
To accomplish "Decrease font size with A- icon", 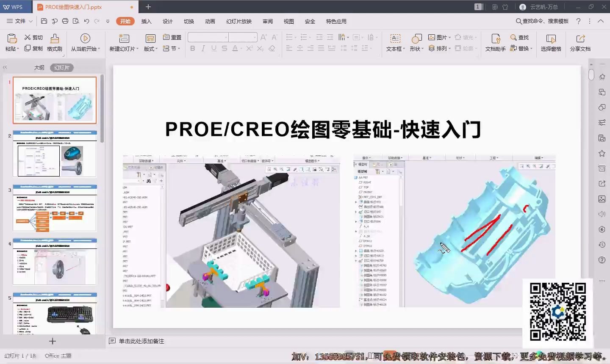I will point(274,37).
